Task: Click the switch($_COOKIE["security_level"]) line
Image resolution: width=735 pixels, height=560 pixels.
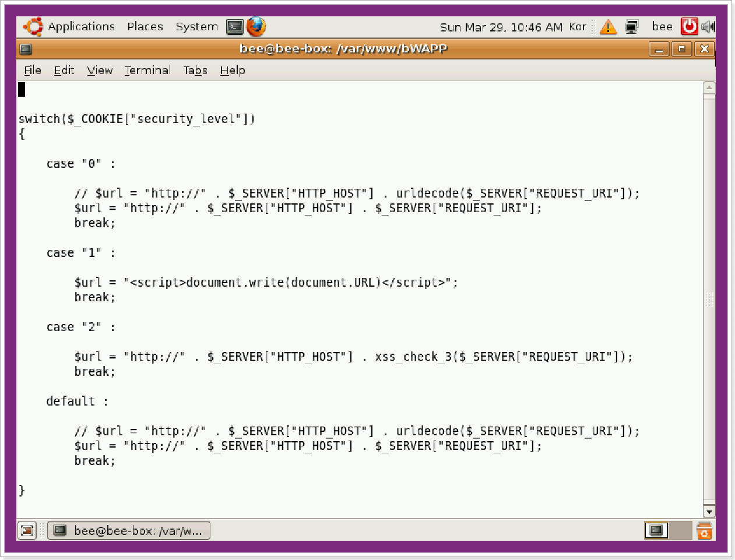Action: 137,119
